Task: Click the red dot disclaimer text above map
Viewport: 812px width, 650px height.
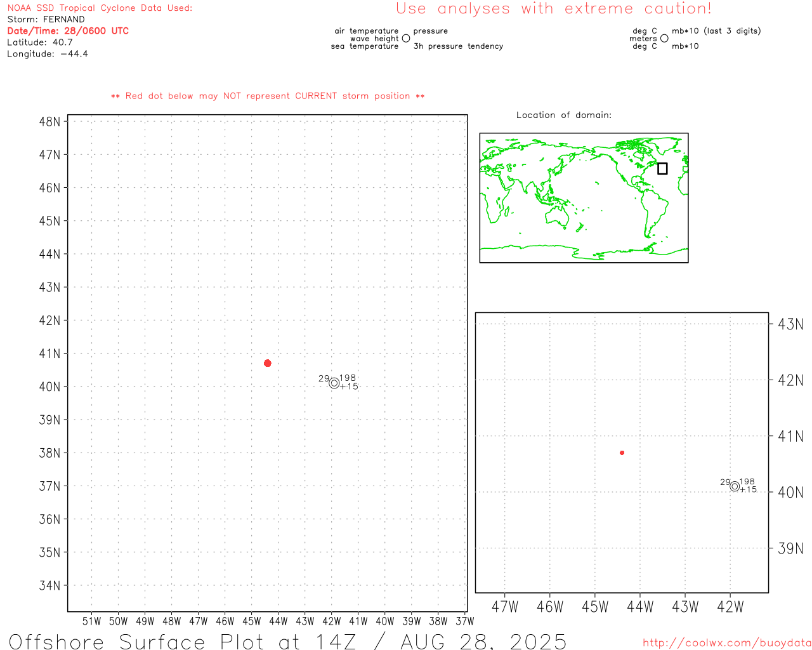Action: click(x=268, y=96)
